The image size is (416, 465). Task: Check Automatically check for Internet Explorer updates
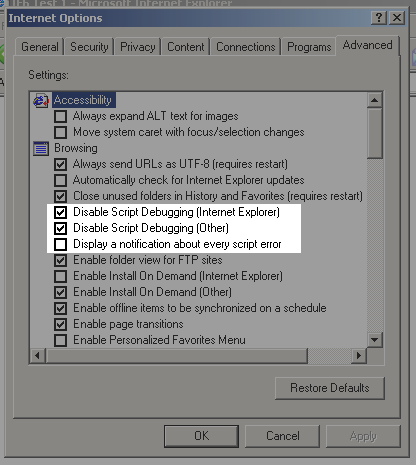(x=60, y=180)
